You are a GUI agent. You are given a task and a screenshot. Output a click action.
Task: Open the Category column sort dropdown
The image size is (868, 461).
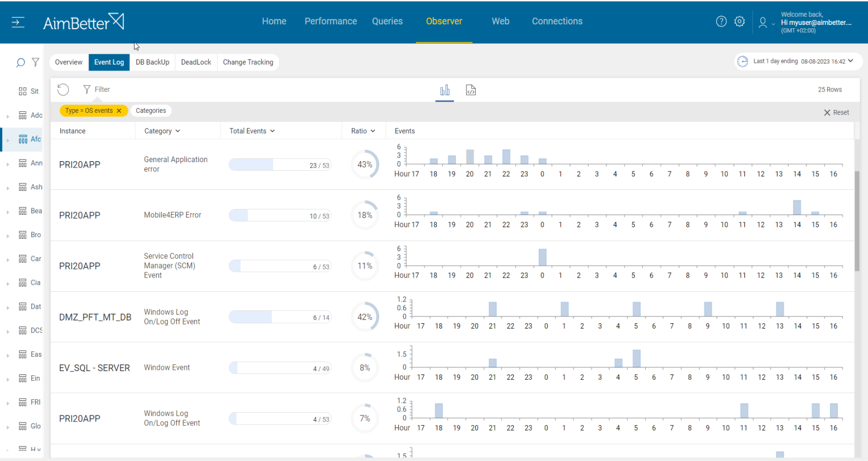point(177,131)
